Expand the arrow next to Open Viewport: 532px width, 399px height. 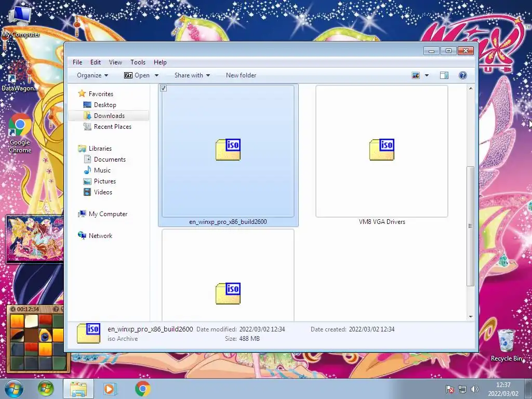(x=156, y=75)
